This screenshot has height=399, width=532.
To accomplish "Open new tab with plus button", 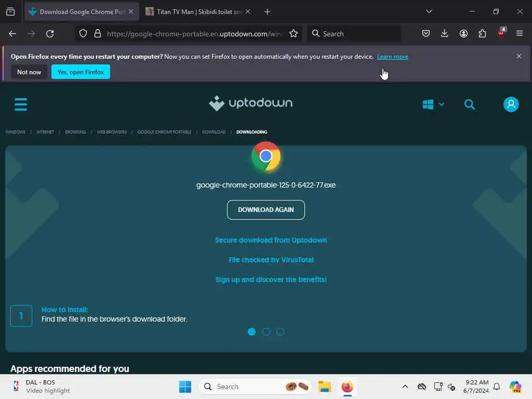I will click(x=268, y=12).
